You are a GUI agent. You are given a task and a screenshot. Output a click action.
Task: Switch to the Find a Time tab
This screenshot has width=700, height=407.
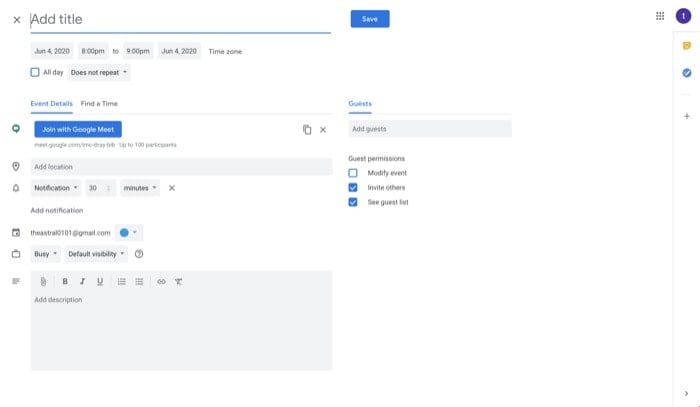click(x=99, y=104)
